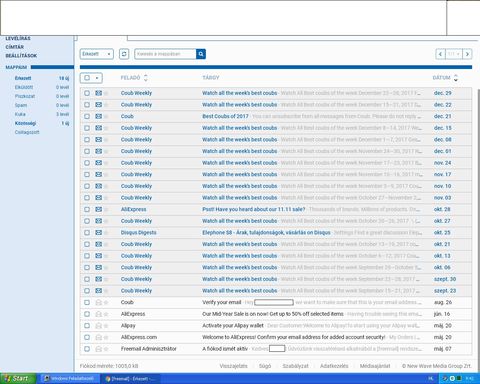
Task: Open the Spam folder
Action: point(21,105)
